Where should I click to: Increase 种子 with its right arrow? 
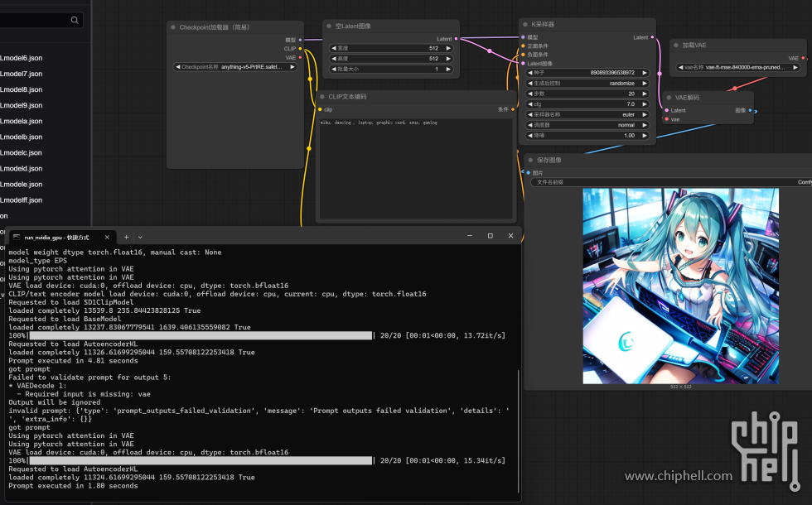(645, 73)
